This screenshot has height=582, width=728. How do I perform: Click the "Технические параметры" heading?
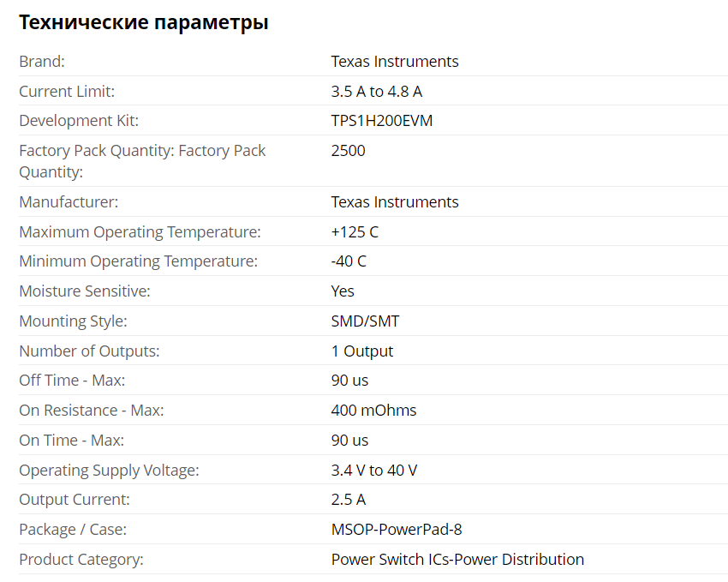(x=143, y=23)
